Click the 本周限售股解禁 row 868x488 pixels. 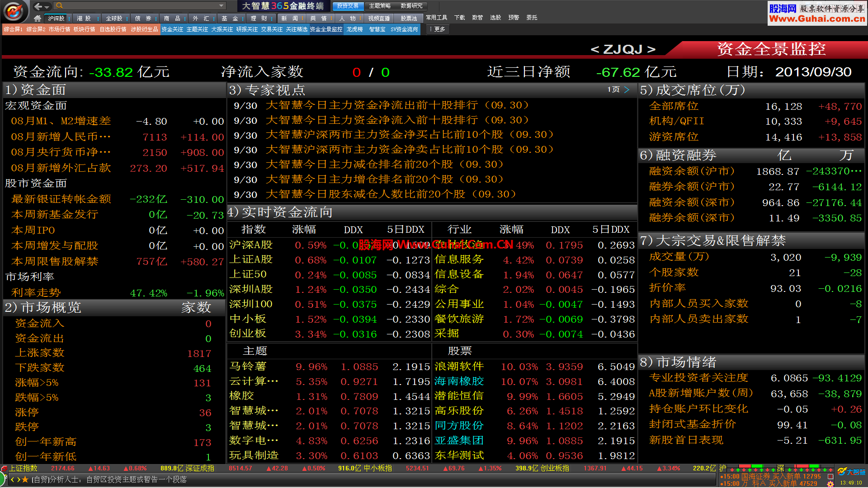(x=115, y=262)
